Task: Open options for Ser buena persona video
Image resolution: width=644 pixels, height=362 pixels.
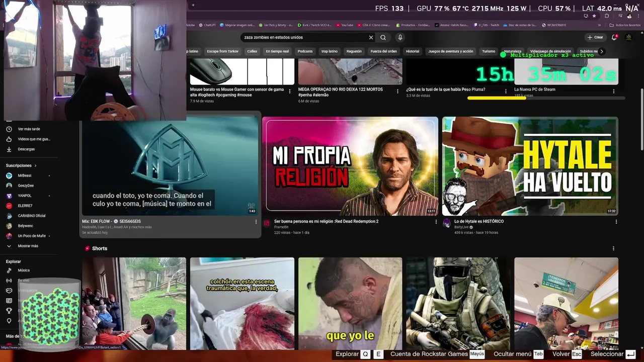Action: point(436,222)
